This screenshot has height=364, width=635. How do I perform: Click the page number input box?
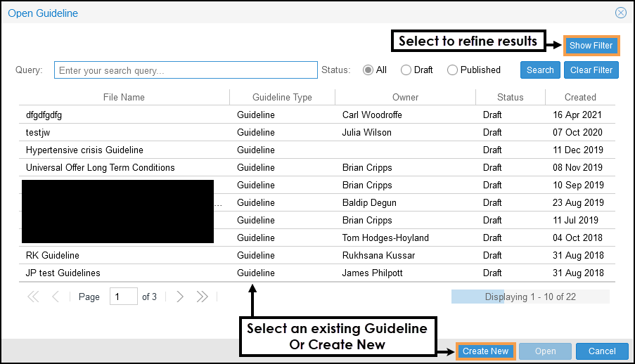(x=124, y=297)
